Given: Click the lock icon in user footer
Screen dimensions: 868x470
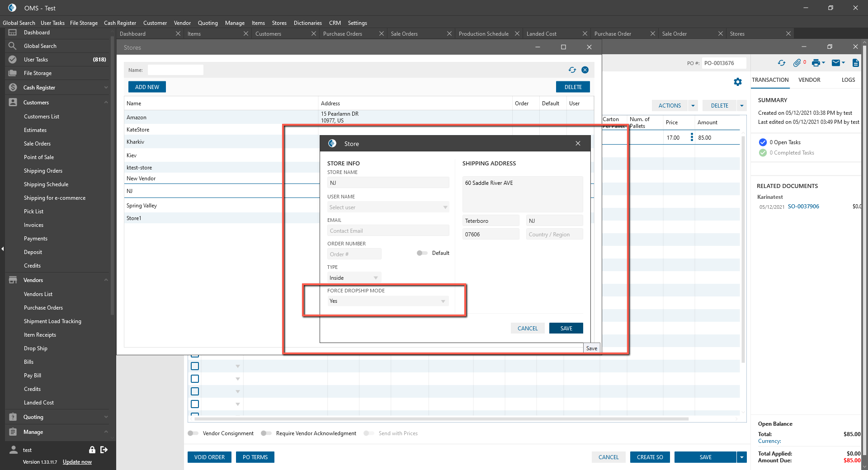Looking at the screenshot, I should coord(92,450).
